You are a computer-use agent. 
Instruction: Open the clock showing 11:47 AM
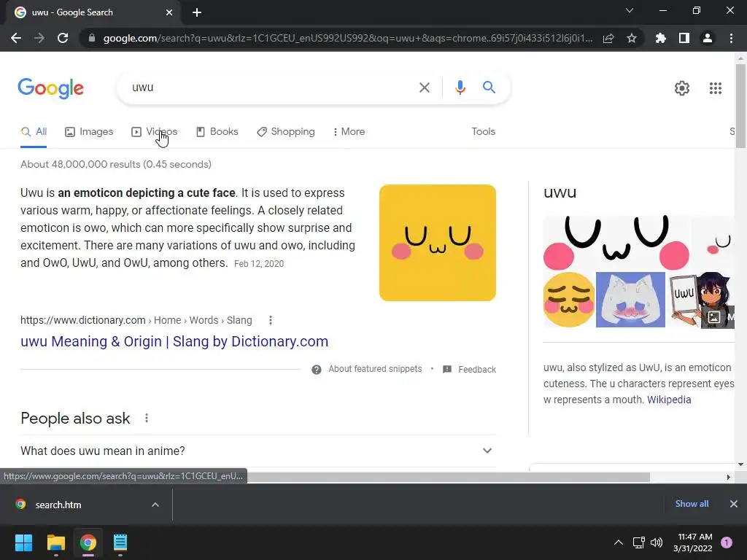(x=693, y=542)
